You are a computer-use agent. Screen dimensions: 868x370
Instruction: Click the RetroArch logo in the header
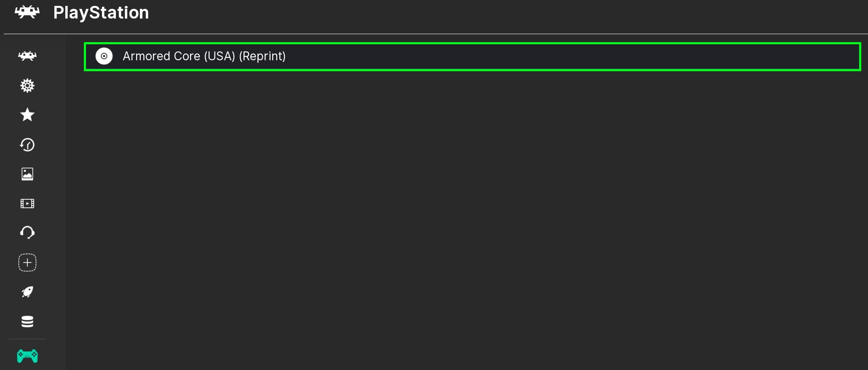27,12
